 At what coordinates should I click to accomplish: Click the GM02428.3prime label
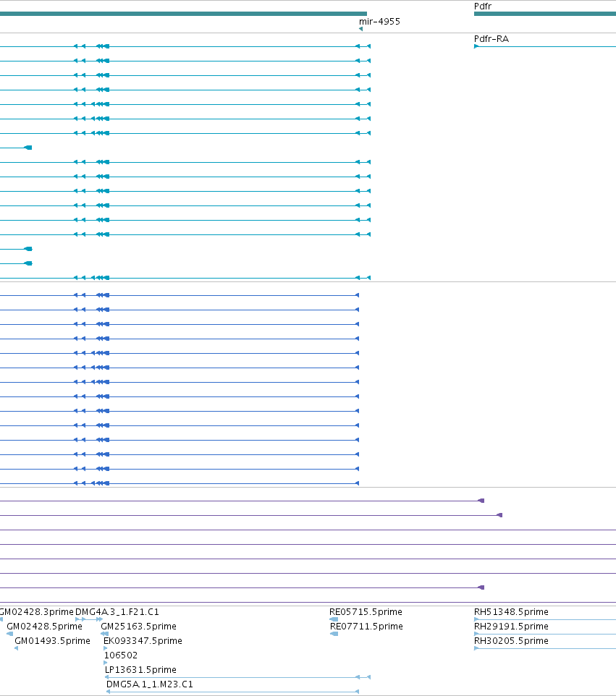click(37, 611)
